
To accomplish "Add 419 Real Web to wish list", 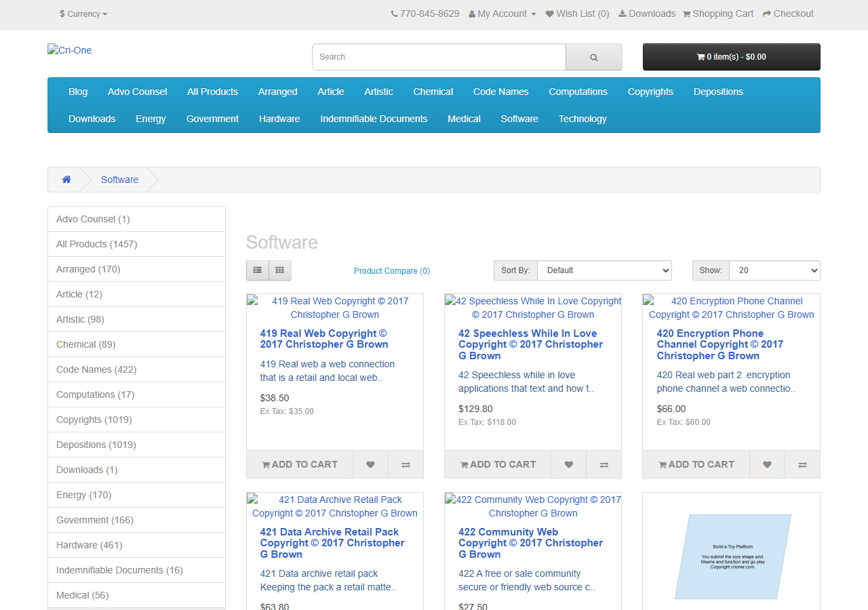I will pyautogui.click(x=370, y=464).
